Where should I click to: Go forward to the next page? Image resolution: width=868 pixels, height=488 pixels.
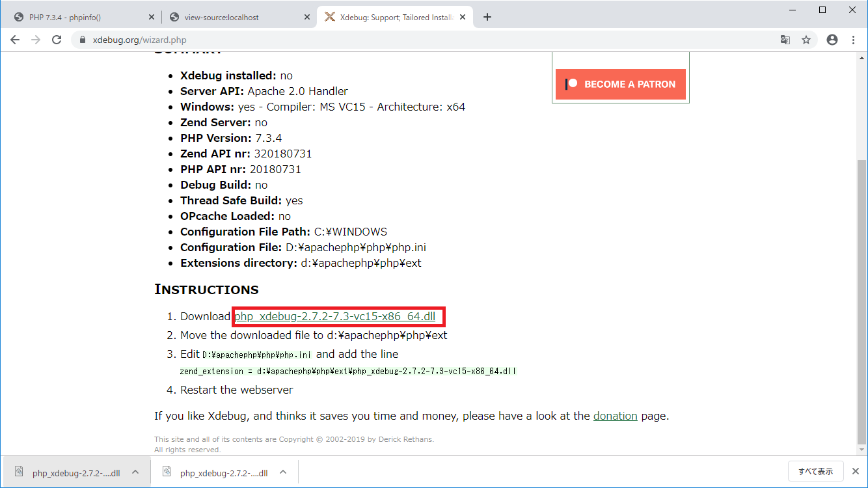point(36,40)
